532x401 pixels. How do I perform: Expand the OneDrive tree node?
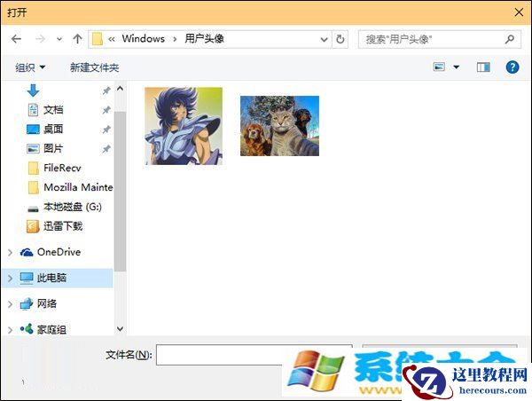pos(10,252)
